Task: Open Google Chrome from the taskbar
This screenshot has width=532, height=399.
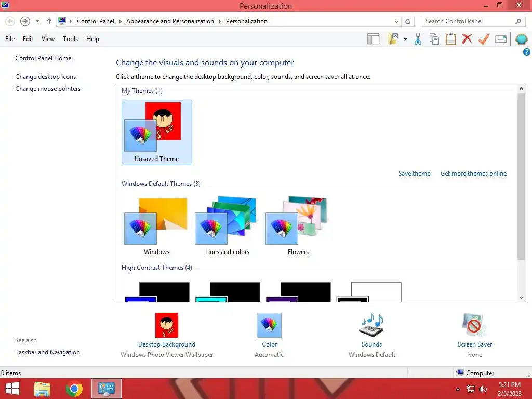Action: click(74, 389)
